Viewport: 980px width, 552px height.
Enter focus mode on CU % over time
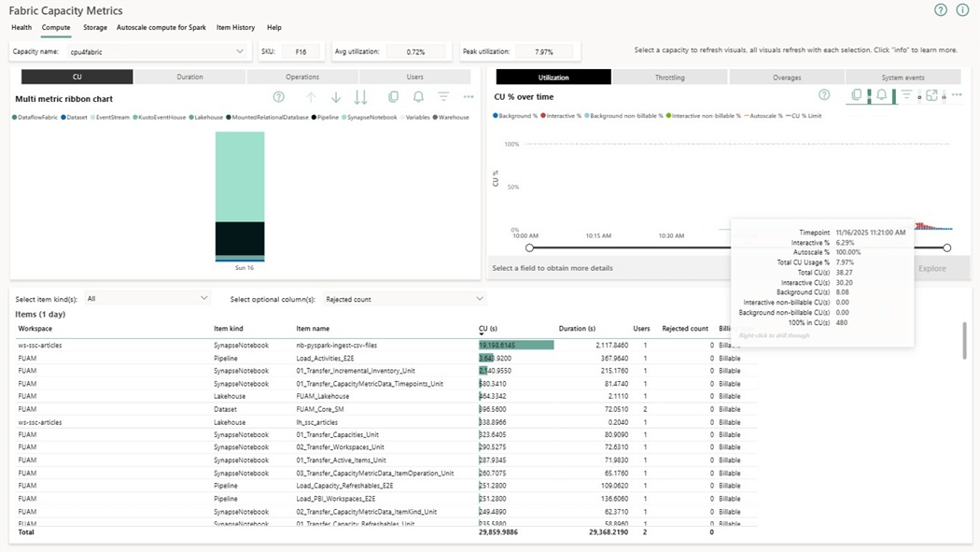coord(931,95)
